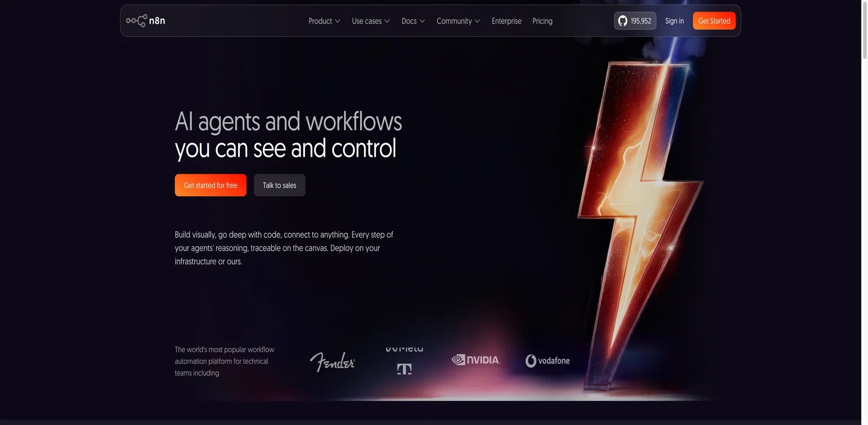Expand the Community dropdown

coord(458,21)
